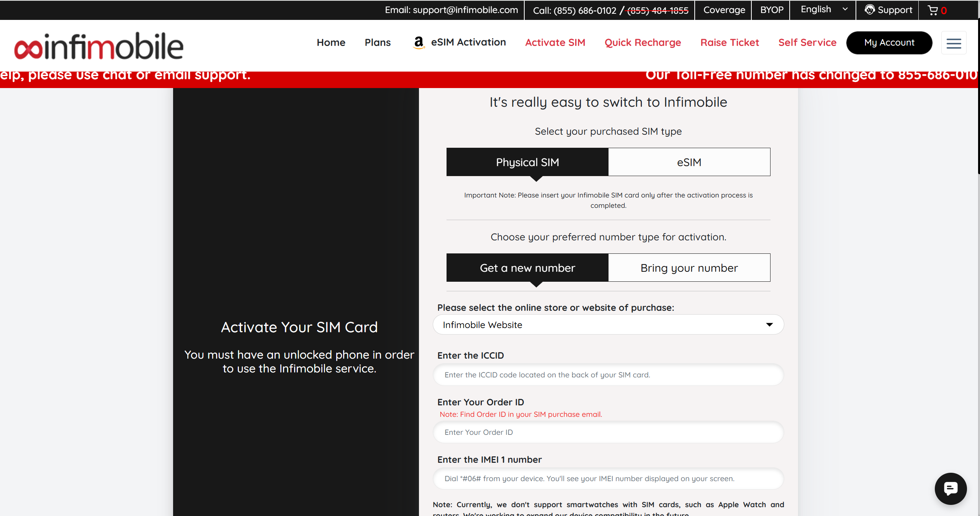Select the Physical SIM option
Screen dimensions: 980x516
click(x=527, y=162)
